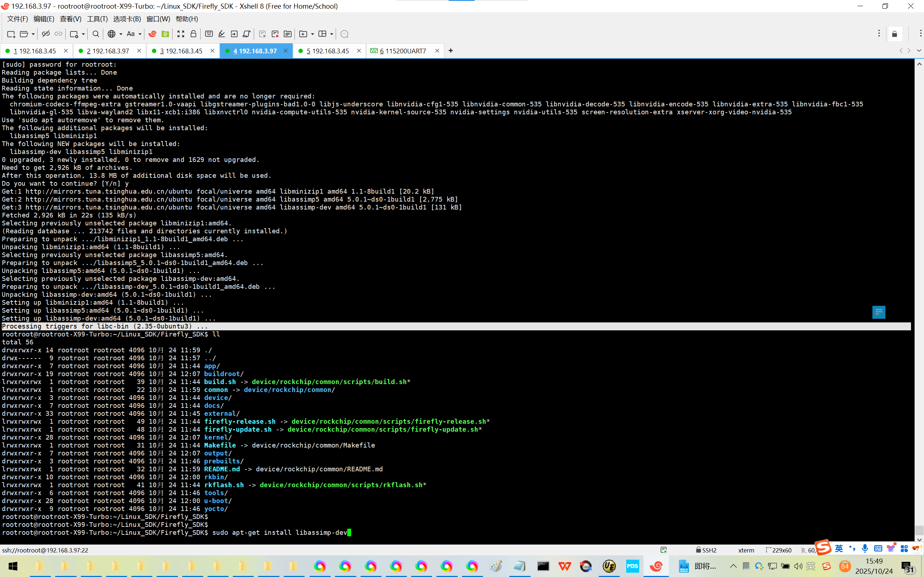Expand the globe encoding dropdown arrow

pos(121,34)
